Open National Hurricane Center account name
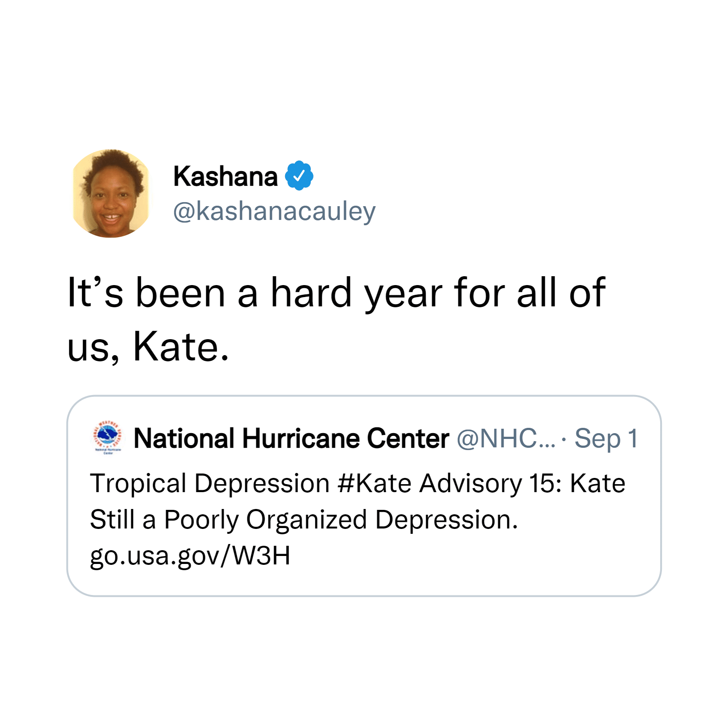The height and width of the screenshot is (728, 728). 291,438
